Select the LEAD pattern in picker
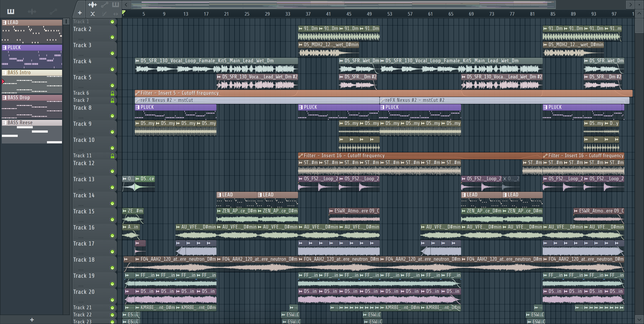Image resolution: width=644 pixels, height=324 pixels. click(32, 31)
